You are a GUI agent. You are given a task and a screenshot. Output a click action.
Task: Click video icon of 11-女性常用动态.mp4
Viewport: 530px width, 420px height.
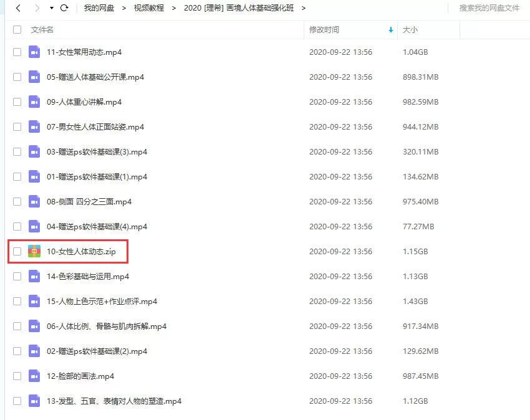pos(34,52)
